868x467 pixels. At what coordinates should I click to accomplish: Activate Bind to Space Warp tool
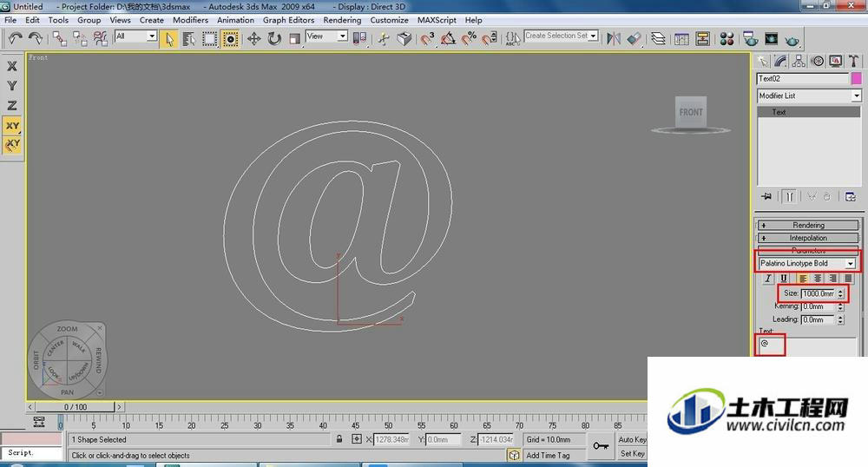[x=100, y=38]
